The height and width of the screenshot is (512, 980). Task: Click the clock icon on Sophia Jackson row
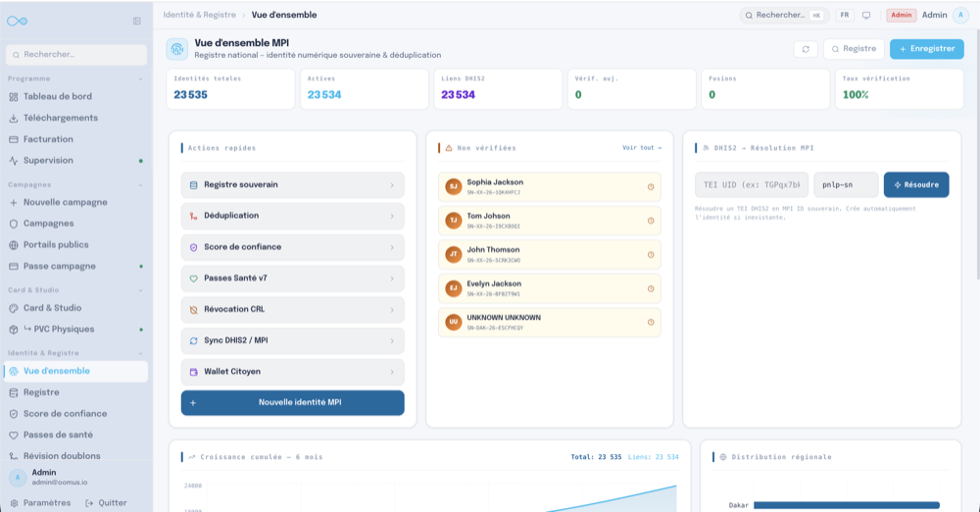(651, 187)
